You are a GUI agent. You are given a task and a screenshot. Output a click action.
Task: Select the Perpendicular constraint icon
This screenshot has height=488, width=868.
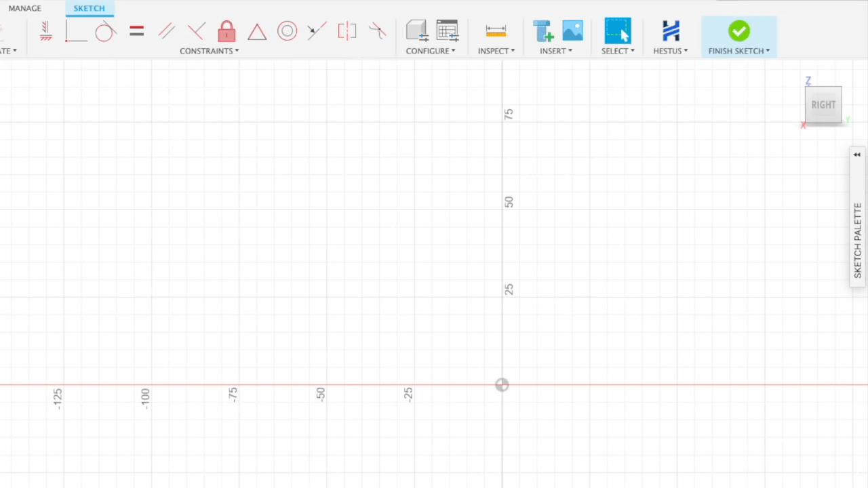[x=197, y=31]
